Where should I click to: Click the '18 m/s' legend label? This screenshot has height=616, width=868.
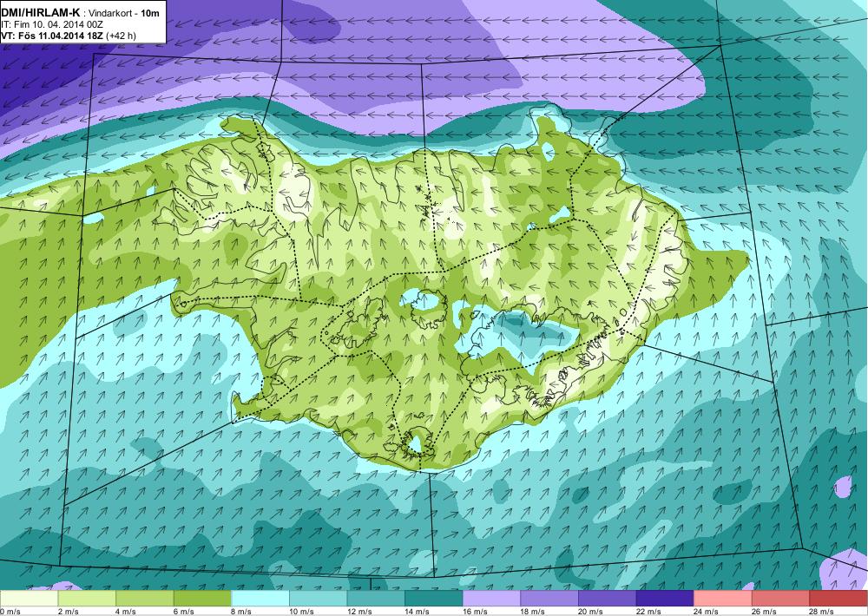tap(533, 612)
